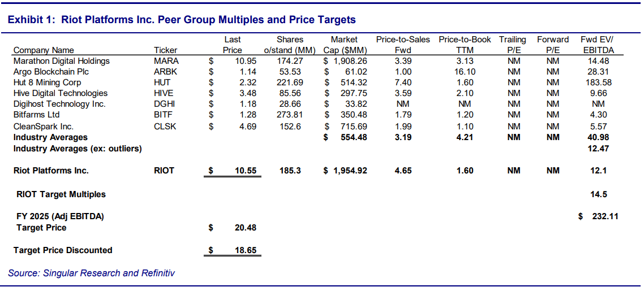Click the 20.48 target price value
644x287 pixels.
246,228
